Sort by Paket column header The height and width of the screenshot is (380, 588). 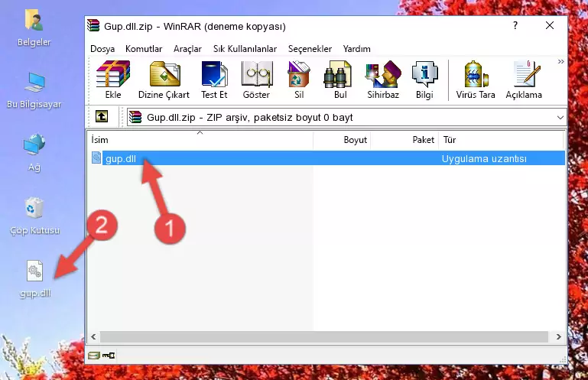tap(404, 140)
